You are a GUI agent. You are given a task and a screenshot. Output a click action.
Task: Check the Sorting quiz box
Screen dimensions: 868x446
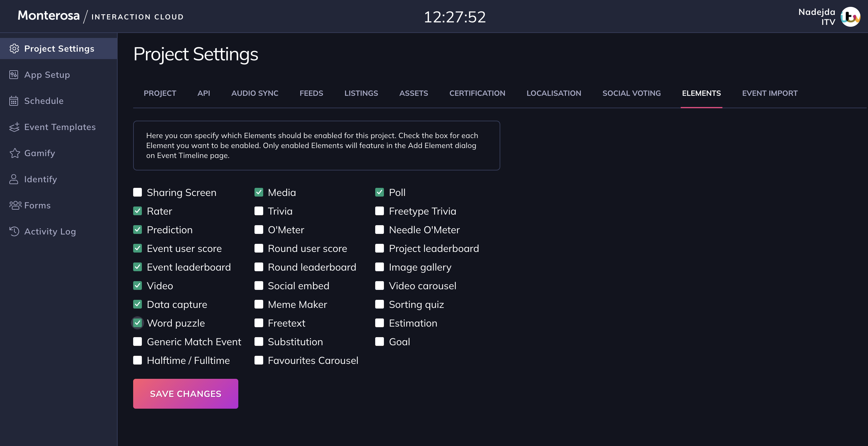(380, 304)
